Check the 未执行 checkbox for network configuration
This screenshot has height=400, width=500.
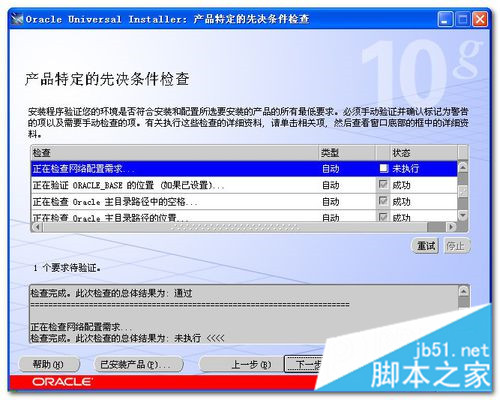pyautogui.click(x=384, y=168)
